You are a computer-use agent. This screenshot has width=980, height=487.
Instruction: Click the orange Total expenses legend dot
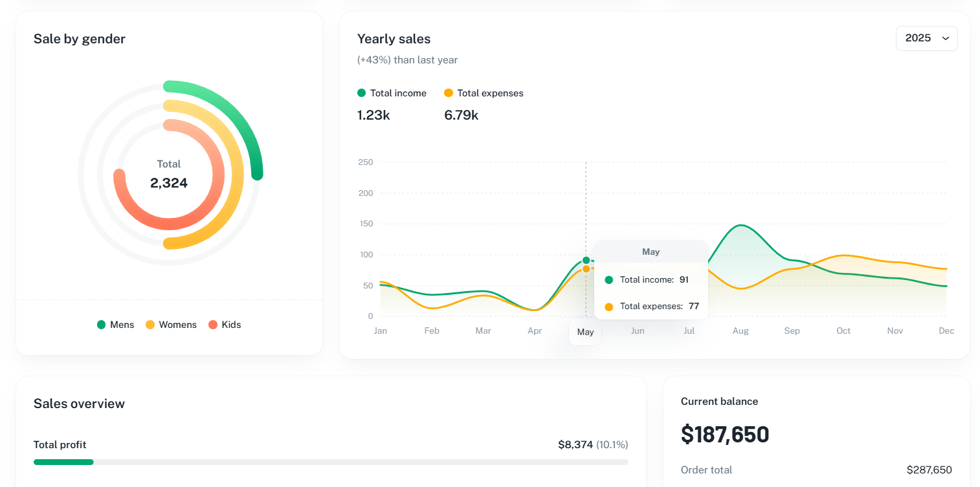click(x=449, y=93)
